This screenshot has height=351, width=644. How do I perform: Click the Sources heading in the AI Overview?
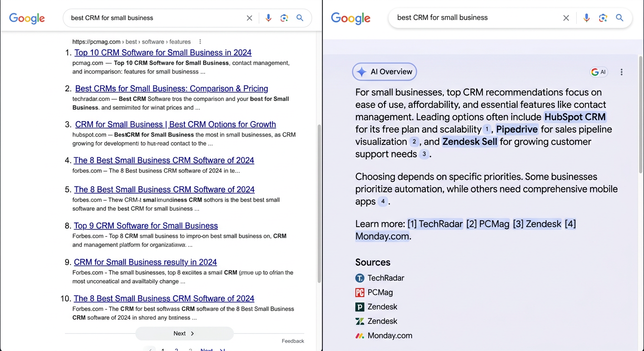[x=373, y=262]
